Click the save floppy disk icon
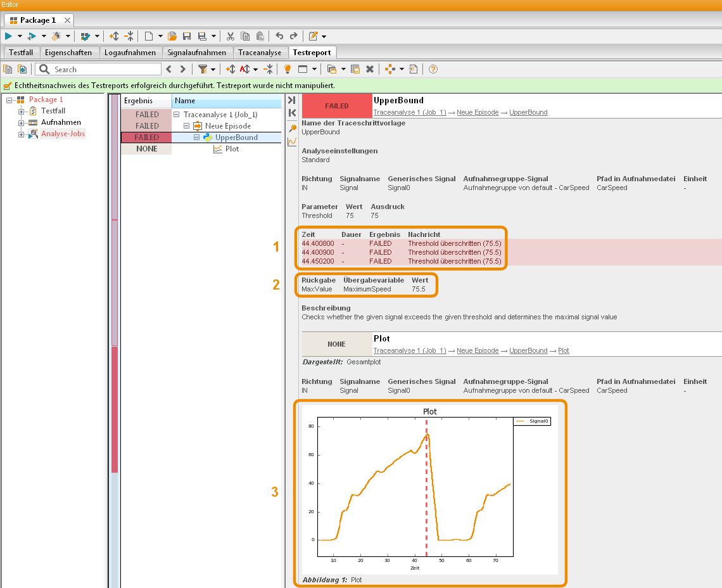The height and width of the screenshot is (588, 722). tap(187, 36)
